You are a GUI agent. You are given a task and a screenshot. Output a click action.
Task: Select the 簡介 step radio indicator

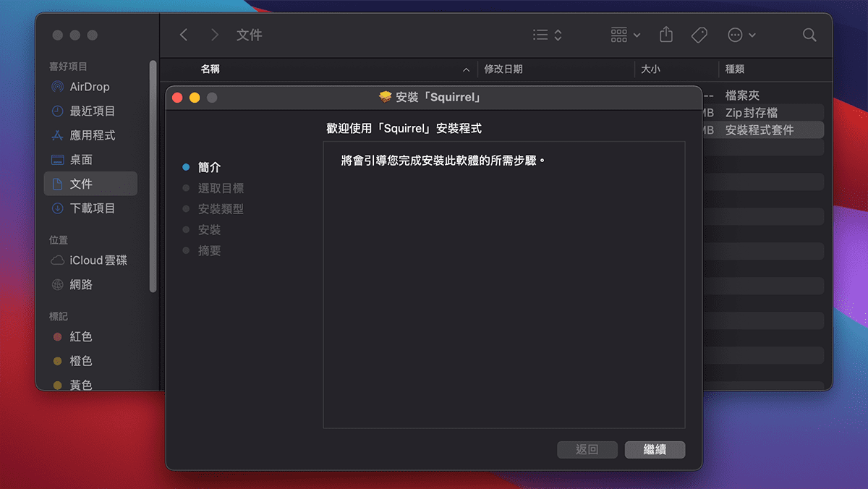pyautogui.click(x=187, y=167)
